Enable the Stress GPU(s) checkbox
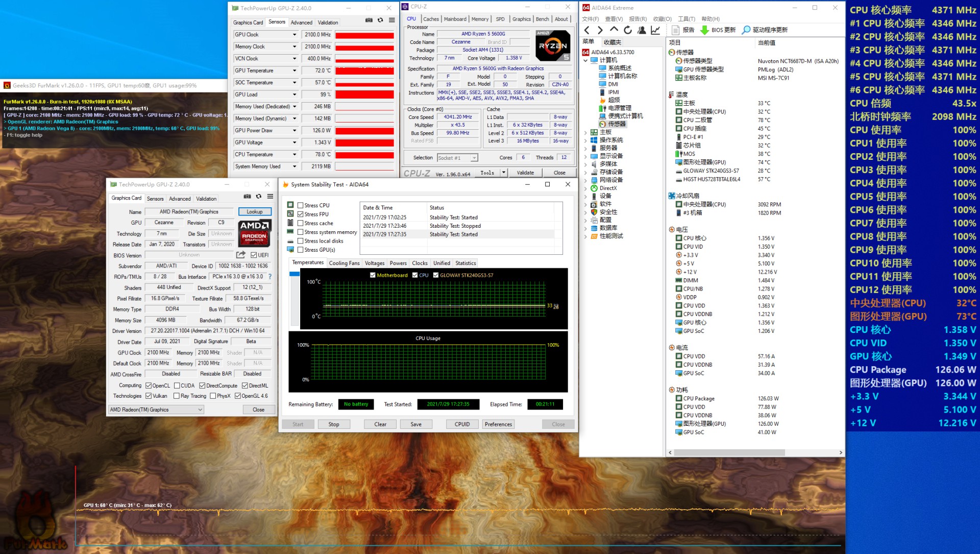980x554 pixels. [x=301, y=250]
